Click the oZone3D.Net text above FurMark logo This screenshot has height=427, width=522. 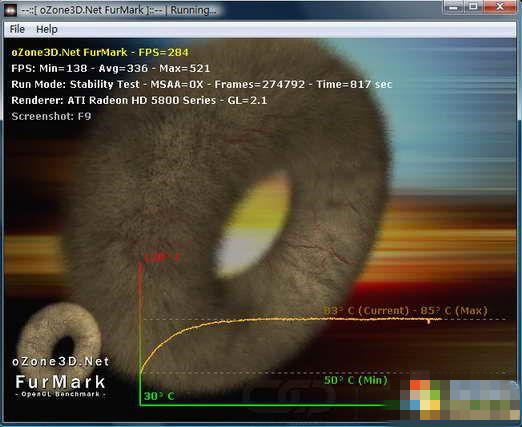point(61,362)
